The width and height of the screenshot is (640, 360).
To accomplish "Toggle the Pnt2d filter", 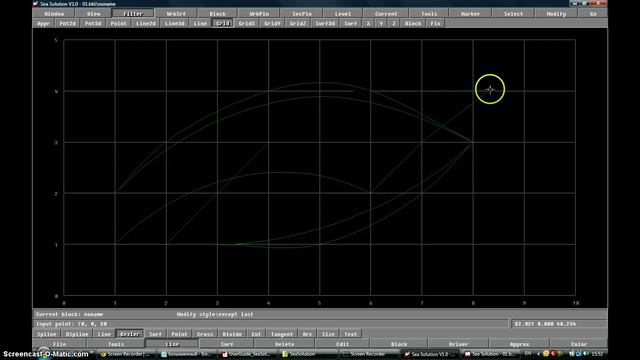I will click(67, 23).
